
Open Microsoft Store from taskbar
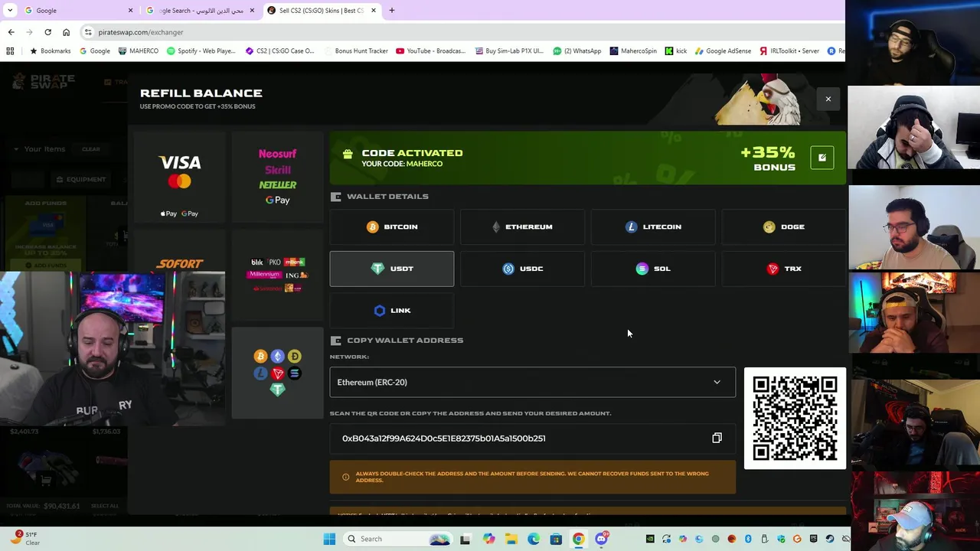pos(556,539)
